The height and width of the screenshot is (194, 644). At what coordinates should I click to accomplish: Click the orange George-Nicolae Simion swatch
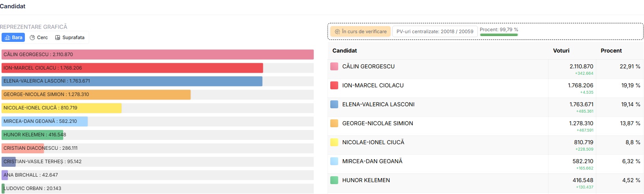tap(334, 123)
